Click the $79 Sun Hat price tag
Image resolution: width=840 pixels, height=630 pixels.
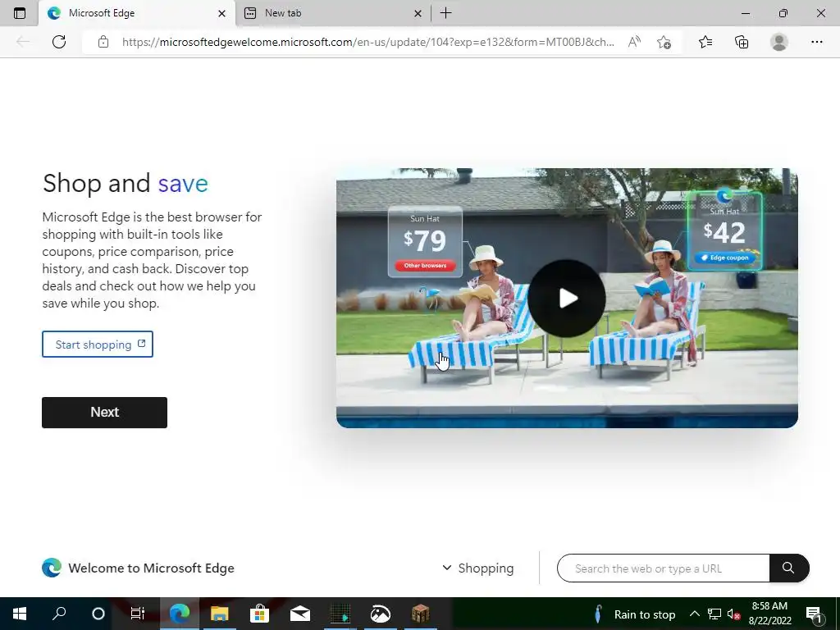pyautogui.click(x=425, y=242)
